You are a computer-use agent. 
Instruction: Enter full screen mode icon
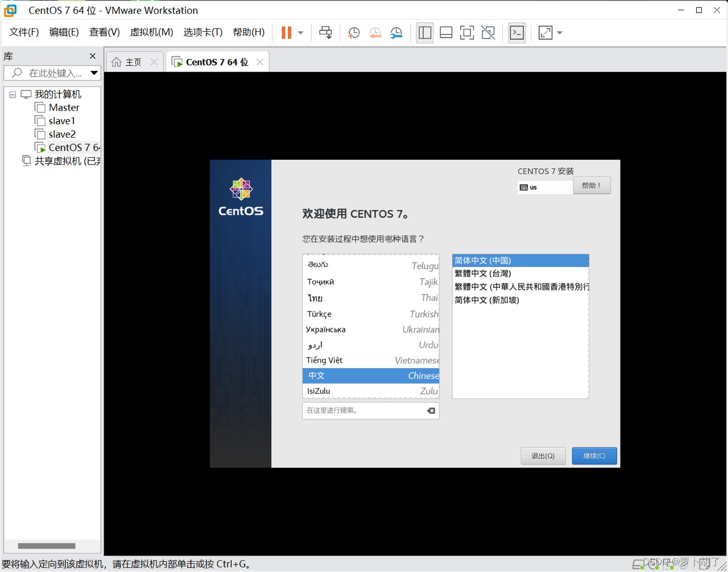point(467,33)
